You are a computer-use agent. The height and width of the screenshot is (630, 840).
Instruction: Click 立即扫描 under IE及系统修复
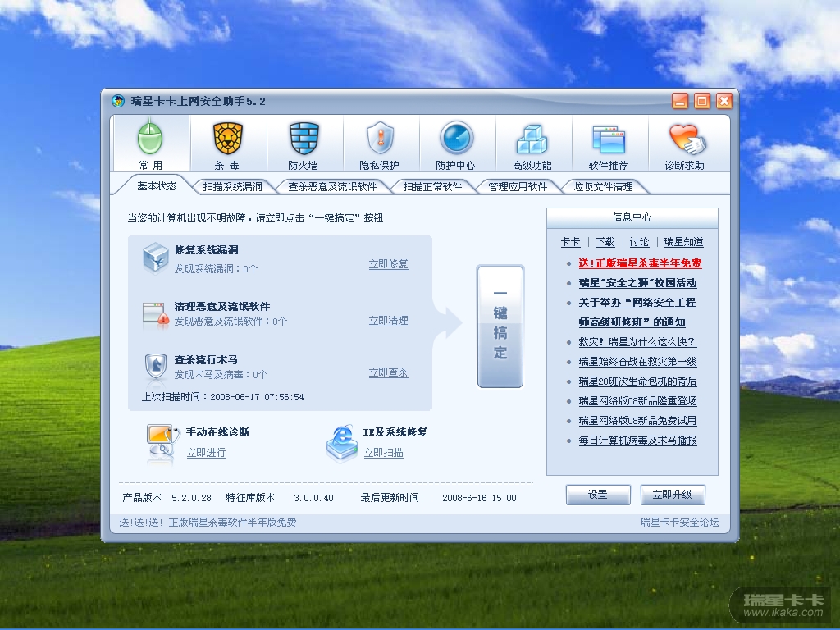coord(384,453)
